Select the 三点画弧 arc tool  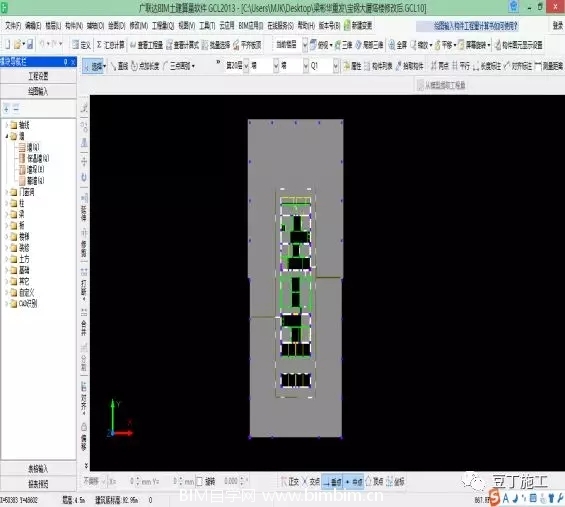tap(179, 66)
